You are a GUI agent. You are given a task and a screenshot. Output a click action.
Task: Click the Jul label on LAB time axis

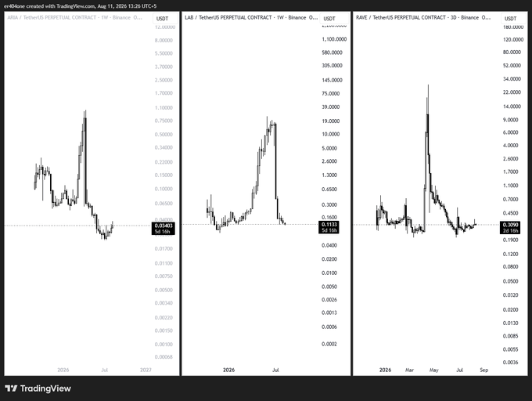tap(275, 370)
